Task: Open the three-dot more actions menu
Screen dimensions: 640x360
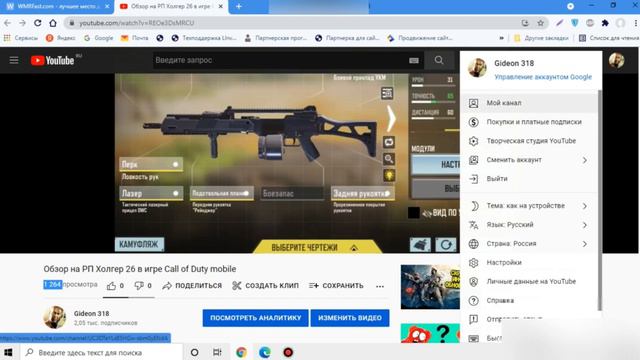Action: (380, 286)
